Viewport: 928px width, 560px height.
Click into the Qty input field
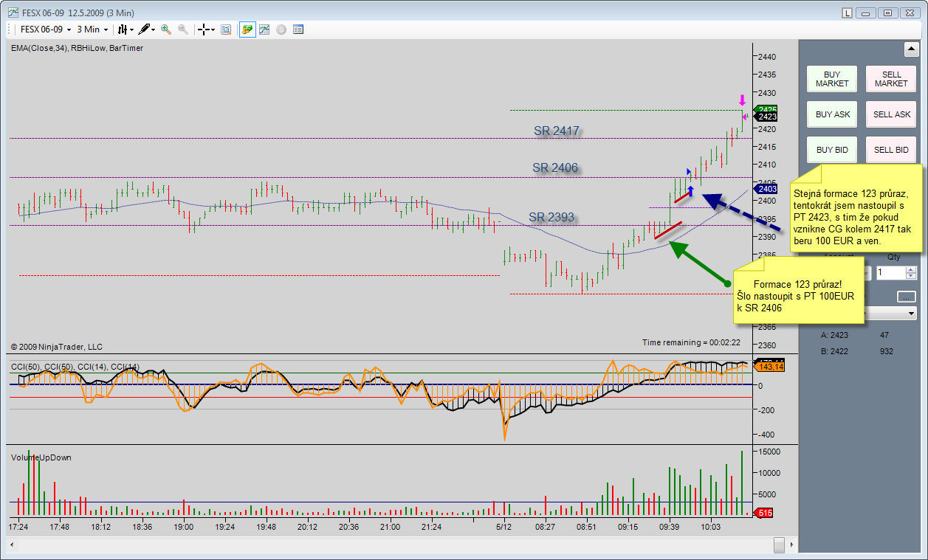pyautogui.click(x=891, y=273)
